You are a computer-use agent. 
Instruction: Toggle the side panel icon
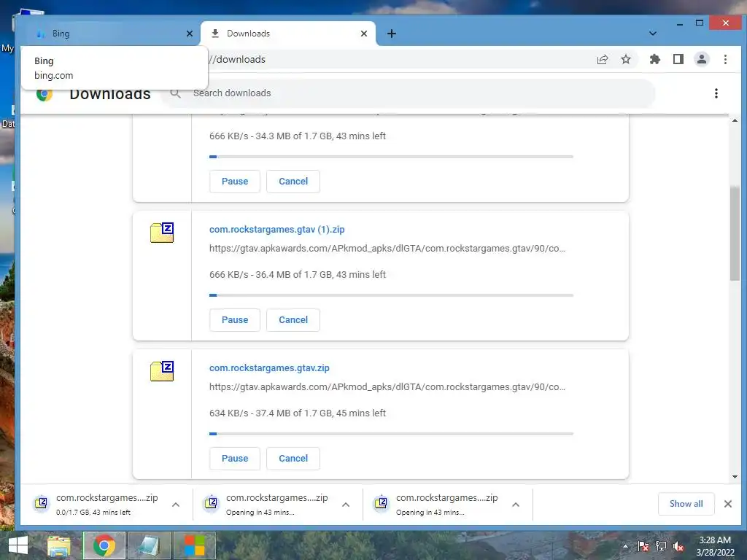pyautogui.click(x=678, y=59)
